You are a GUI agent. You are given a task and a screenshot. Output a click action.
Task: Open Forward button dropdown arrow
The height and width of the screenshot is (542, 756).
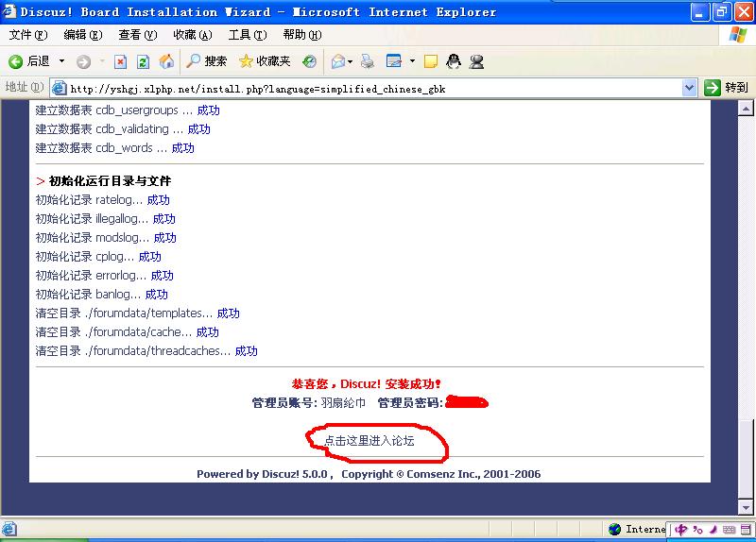click(x=102, y=61)
